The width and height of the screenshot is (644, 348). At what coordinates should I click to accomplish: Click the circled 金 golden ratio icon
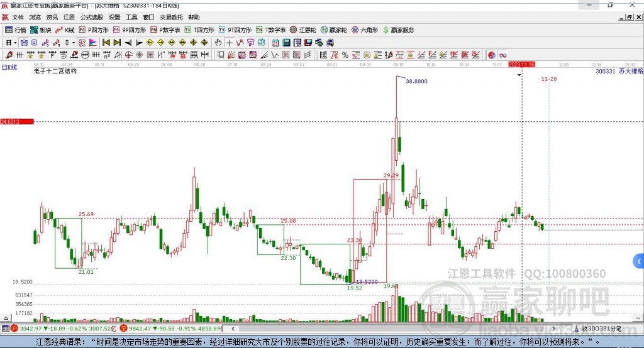[367, 55]
